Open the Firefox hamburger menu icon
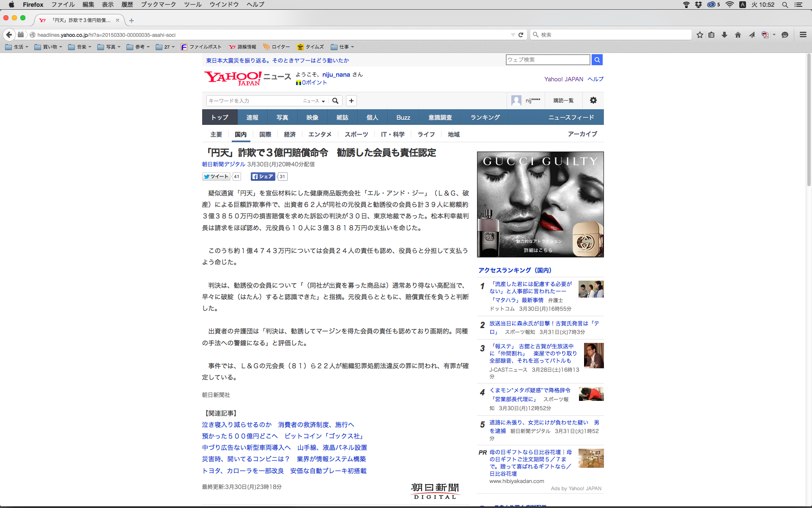Image resolution: width=812 pixels, height=508 pixels. coord(803,35)
